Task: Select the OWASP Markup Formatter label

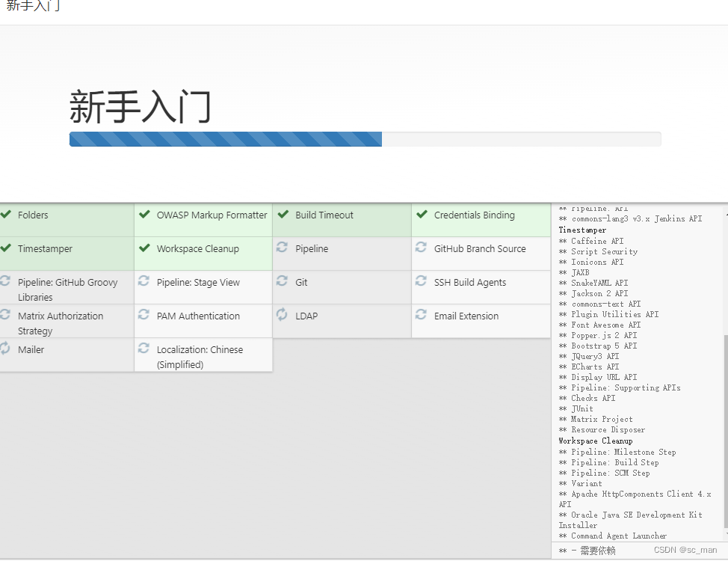Action: [212, 215]
